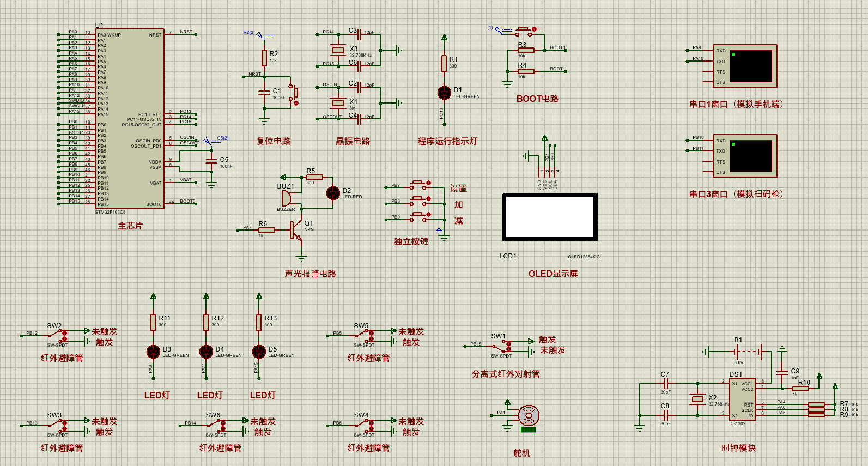The image size is (868, 466).
Task: Open serial port 3 virtual terminal
Action: (745, 156)
